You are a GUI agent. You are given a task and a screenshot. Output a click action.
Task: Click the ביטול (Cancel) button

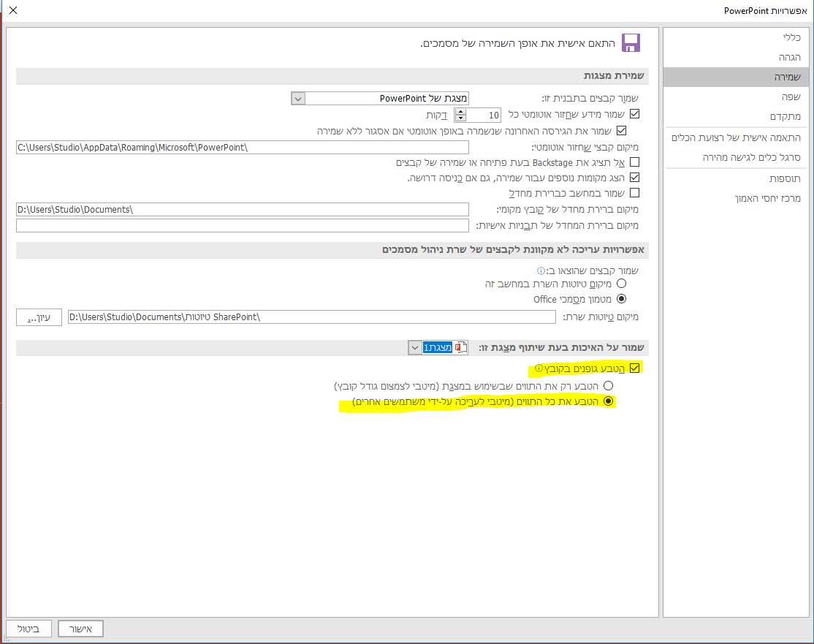coord(29,629)
